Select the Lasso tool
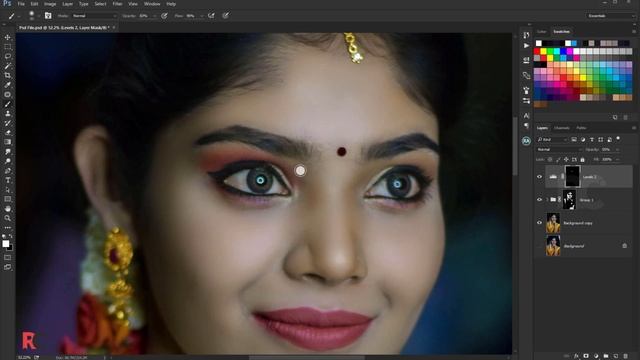Image resolution: width=640 pixels, height=360 pixels. [x=8, y=56]
